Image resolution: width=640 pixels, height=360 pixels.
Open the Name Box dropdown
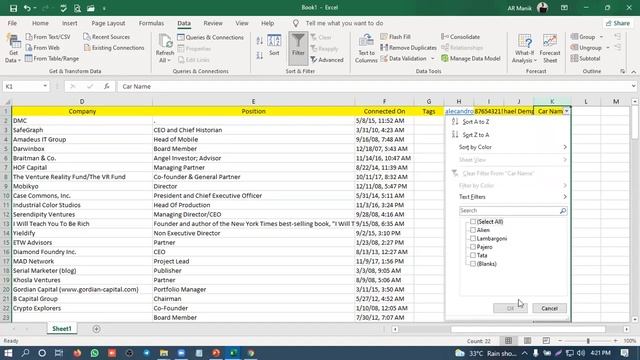pyautogui.click(x=45, y=86)
